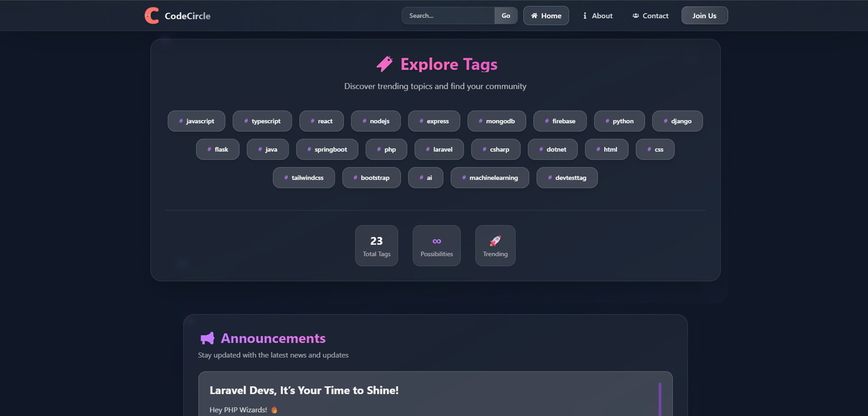Select the nodejs tag
868x416 pixels.
coord(376,121)
